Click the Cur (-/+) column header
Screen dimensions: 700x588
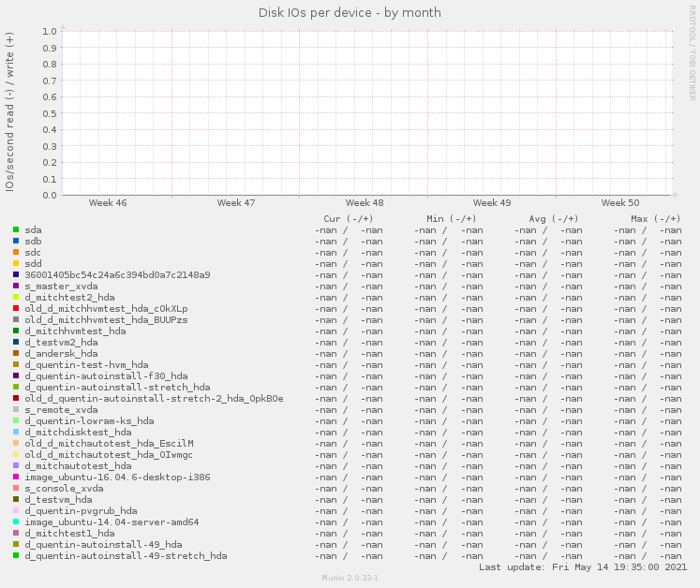point(348,218)
